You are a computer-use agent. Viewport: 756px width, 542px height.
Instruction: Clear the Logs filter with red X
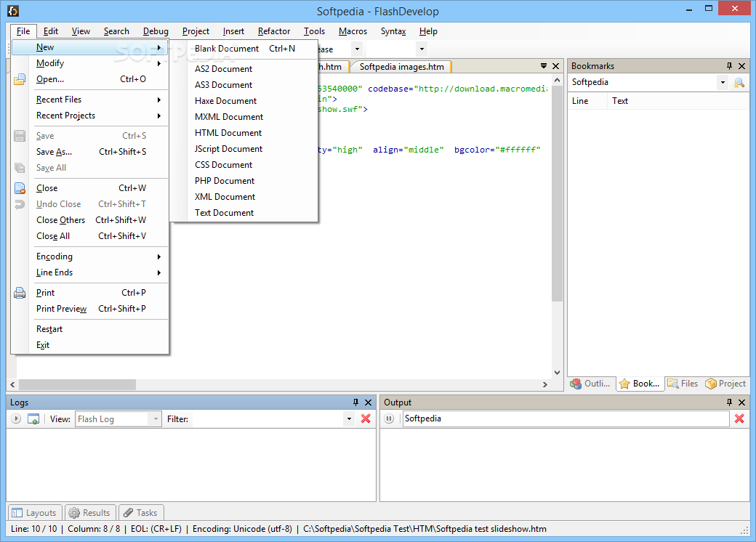tap(366, 418)
